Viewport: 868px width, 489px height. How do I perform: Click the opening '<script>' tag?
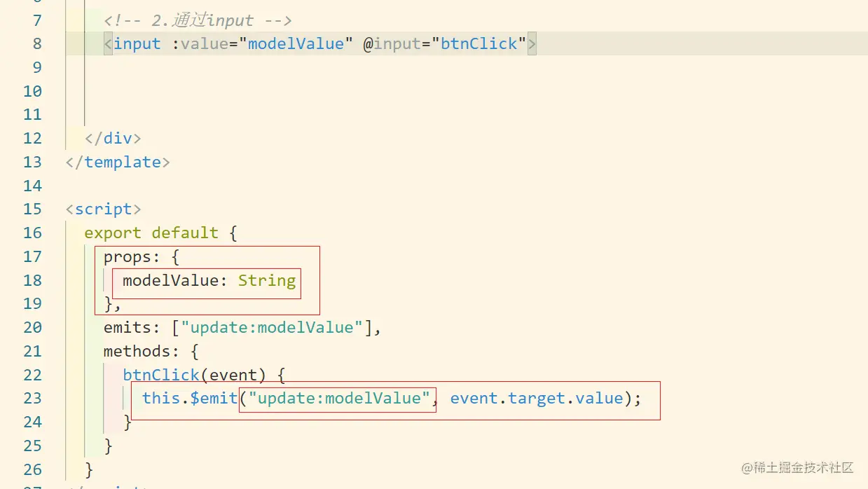tap(104, 209)
